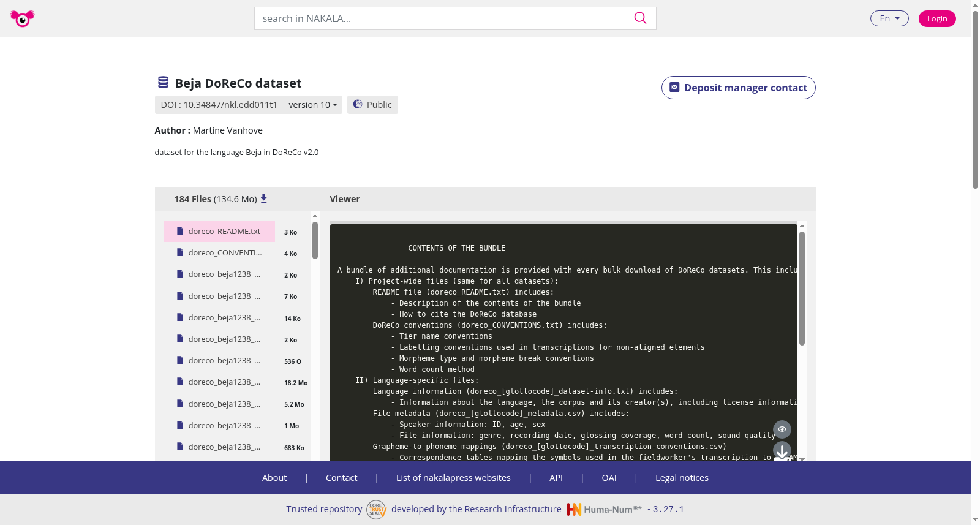Click the file list scrollbar thumb
Viewport: 980px width, 525px height.
tap(315, 240)
